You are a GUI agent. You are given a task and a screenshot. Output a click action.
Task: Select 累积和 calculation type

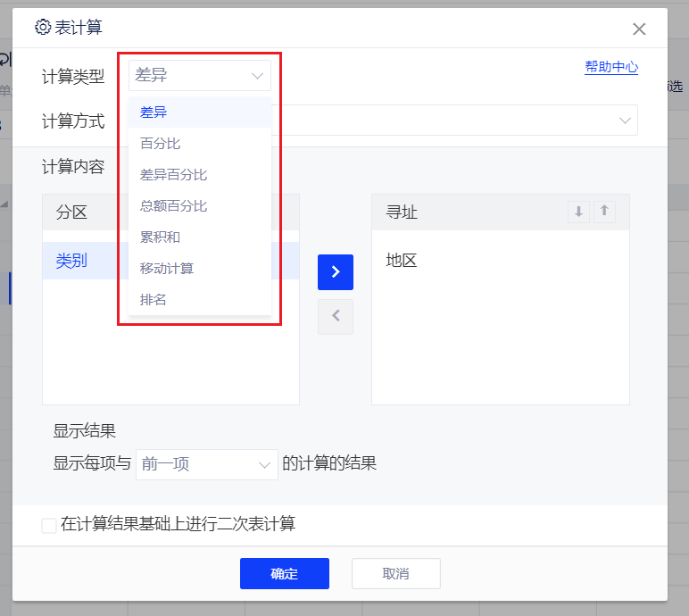pos(161,237)
